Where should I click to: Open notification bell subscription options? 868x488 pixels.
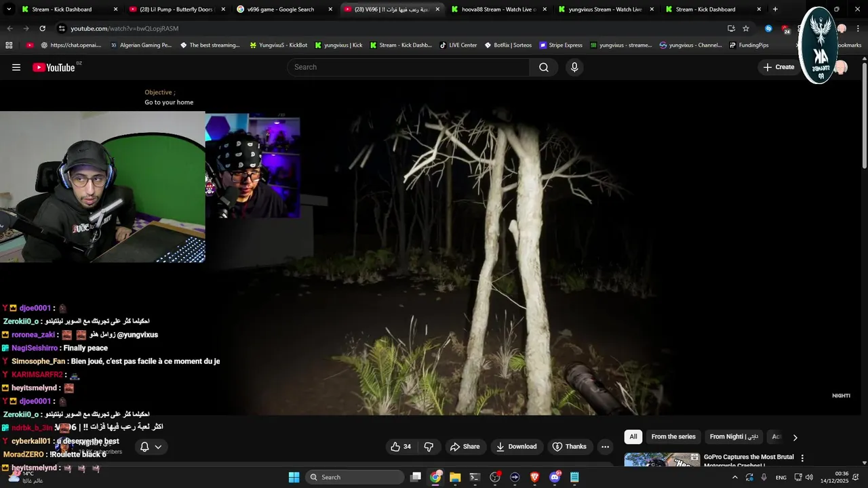[x=151, y=447]
